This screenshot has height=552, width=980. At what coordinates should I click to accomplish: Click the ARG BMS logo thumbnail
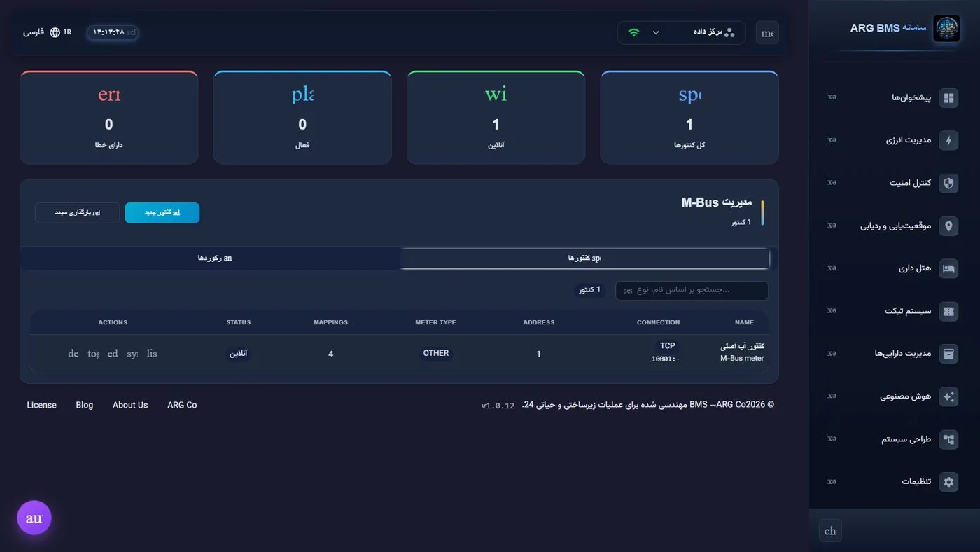pyautogui.click(x=947, y=29)
